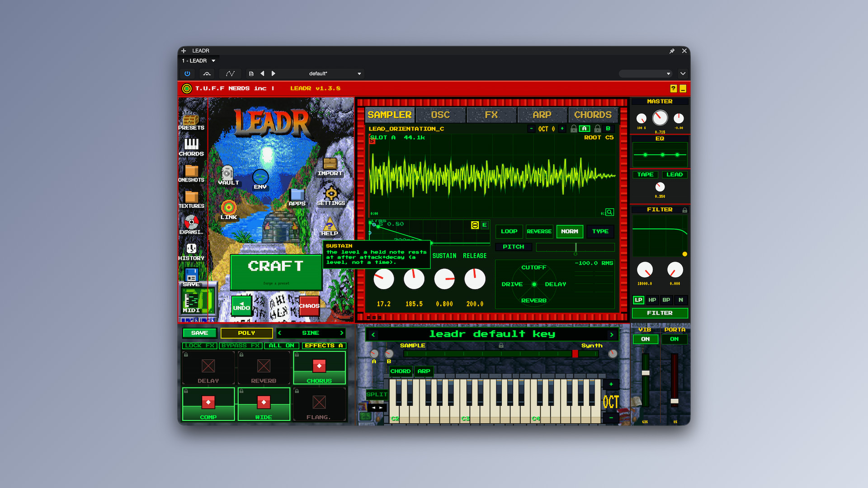Adjust the SAMPLE to Synth mix slider
Image resolution: width=868 pixels, height=488 pixels.
(x=501, y=354)
